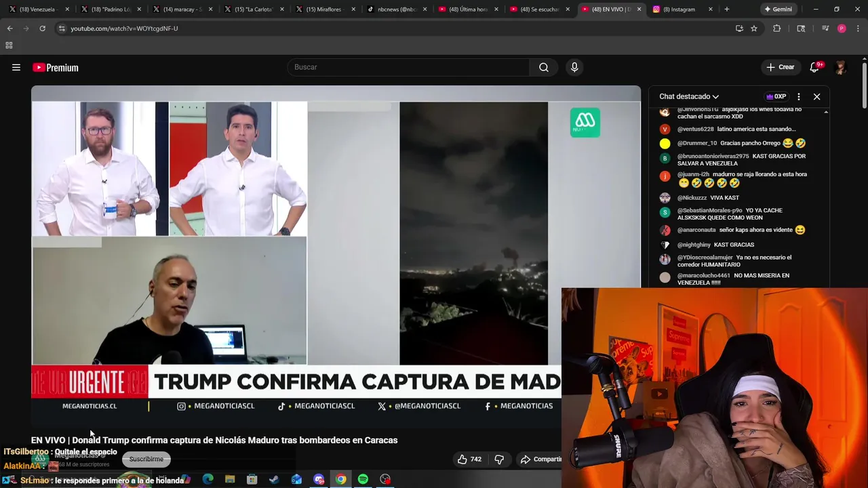Like the video with thumbs up

(469, 459)
